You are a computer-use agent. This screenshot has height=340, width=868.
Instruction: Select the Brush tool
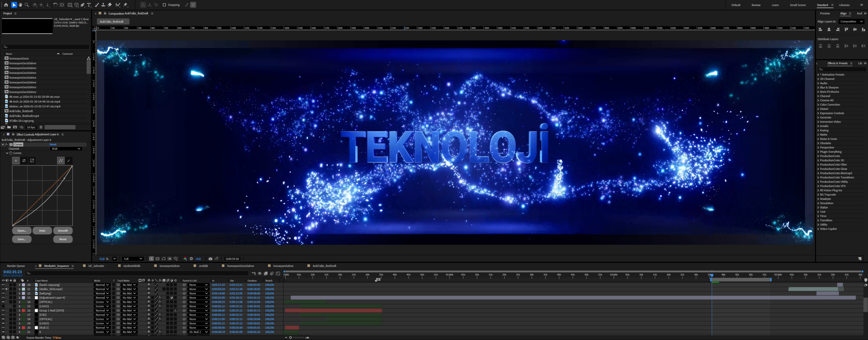pos(97,5)
